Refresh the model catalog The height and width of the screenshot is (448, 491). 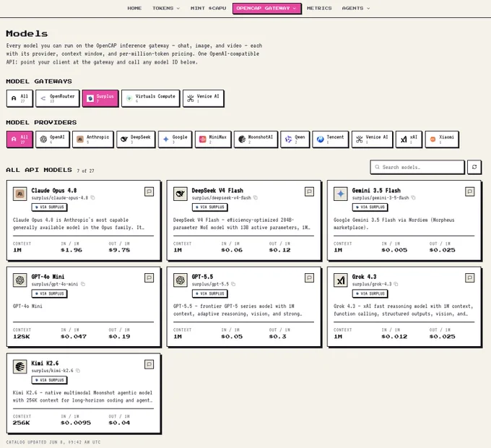coord(474,167)
